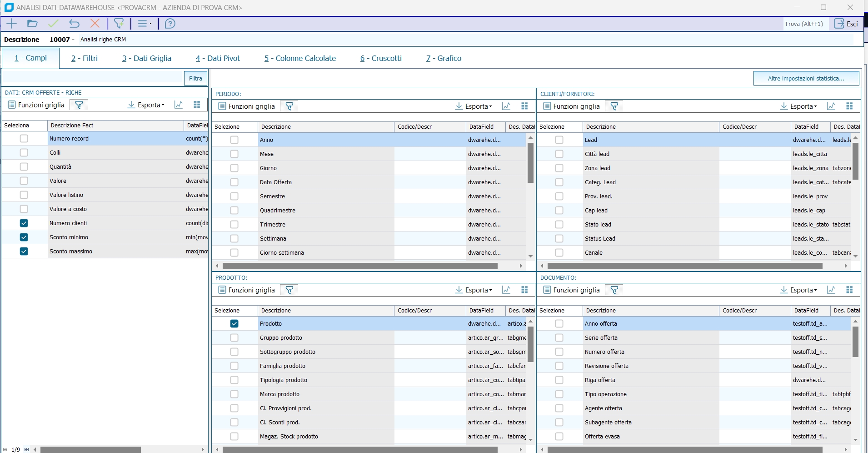Click the undo arrow toolbar icon
This screenshot has height=453, width=868.
74,24
